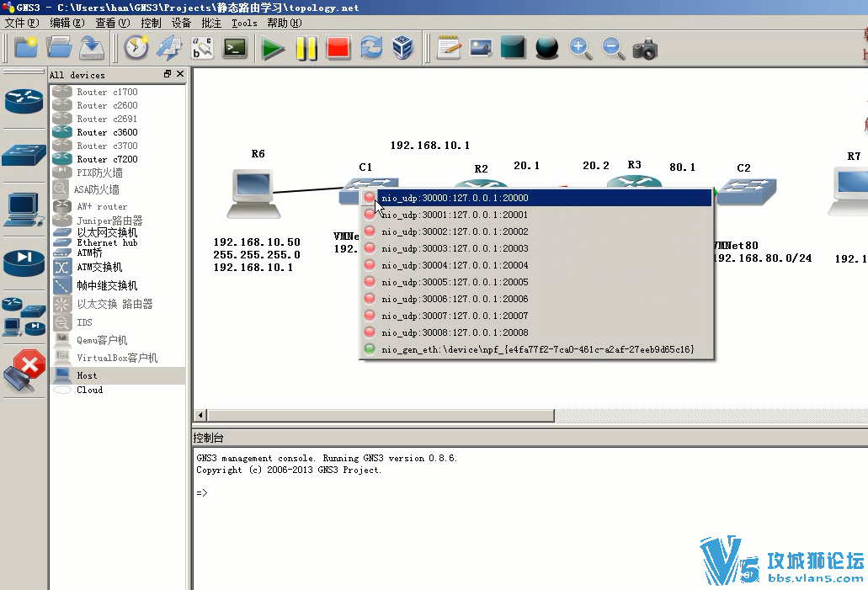Viewport: 868px width, 590px height.
Task: Click switch C2 on the canvas
Action: (x=748, y=192)
